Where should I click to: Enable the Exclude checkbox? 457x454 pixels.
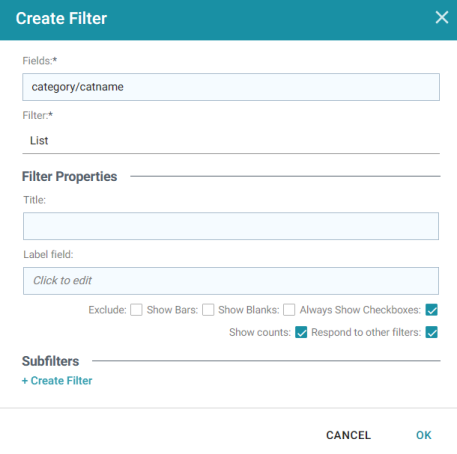(x=136, y=310)
